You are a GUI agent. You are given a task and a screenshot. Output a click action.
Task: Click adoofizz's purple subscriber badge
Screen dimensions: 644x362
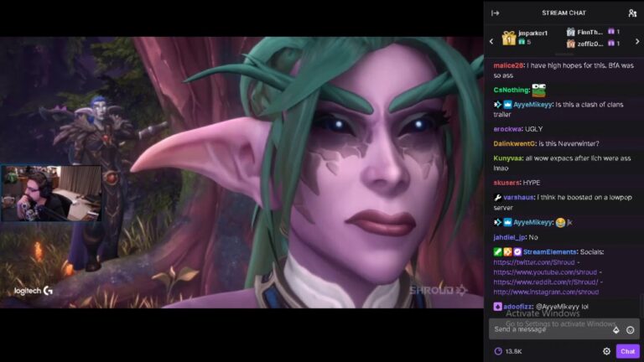497,307
